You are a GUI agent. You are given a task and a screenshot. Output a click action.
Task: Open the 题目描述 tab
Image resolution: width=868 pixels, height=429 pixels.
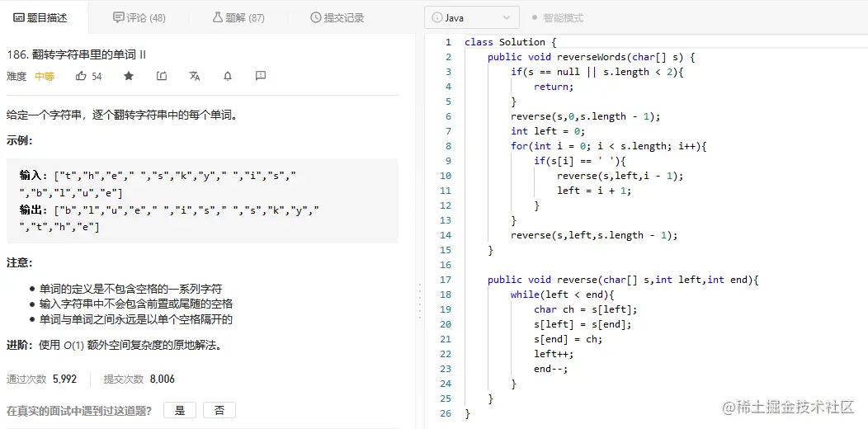pyautogui.click(x=40, y=17)
